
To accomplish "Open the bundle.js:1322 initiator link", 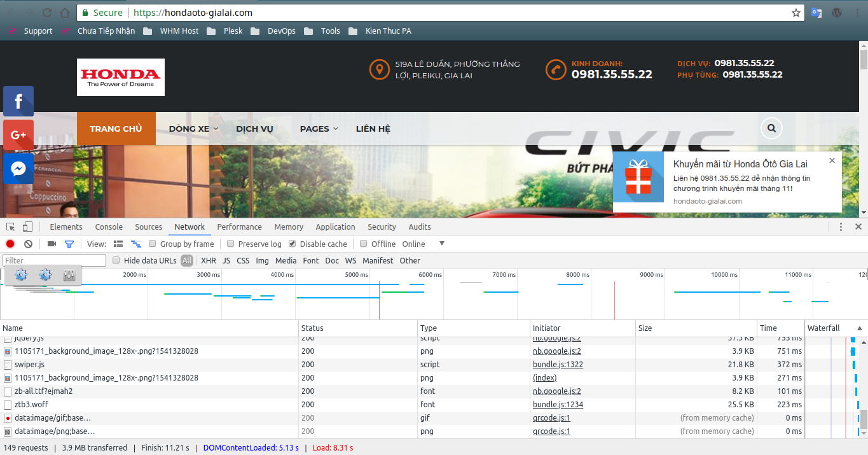I will 558,365.
